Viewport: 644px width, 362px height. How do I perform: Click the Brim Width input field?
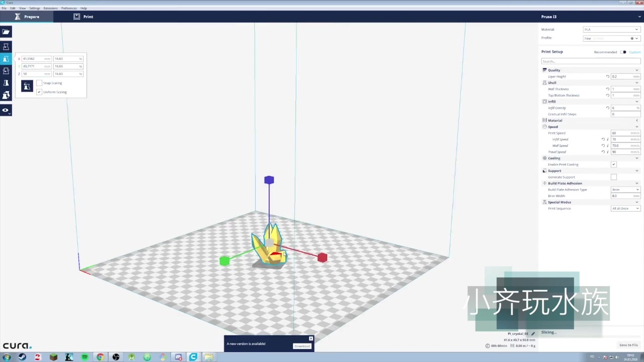click(x=625, y=196)
